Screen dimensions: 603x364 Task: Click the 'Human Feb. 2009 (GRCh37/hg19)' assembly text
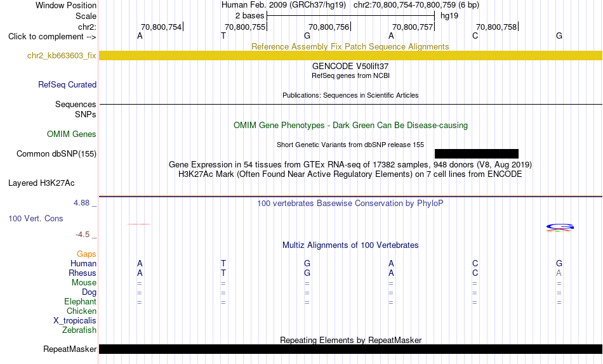(x=284, y=5)
